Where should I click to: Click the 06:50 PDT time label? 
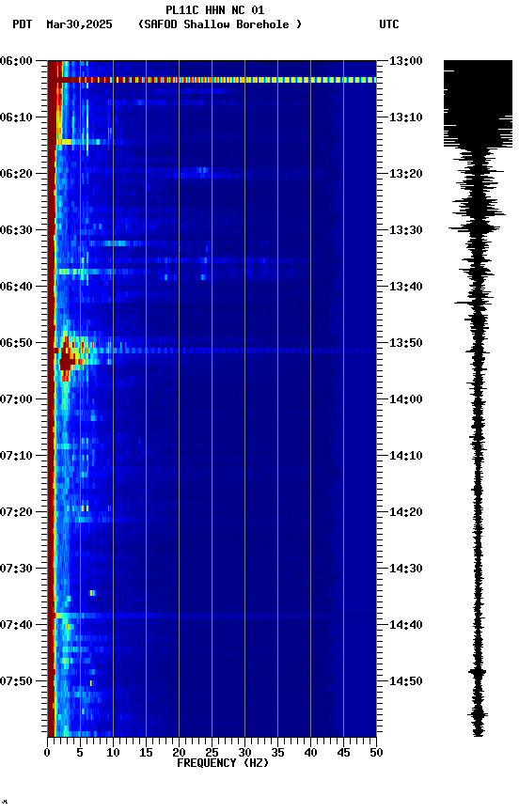pos(16,343)
